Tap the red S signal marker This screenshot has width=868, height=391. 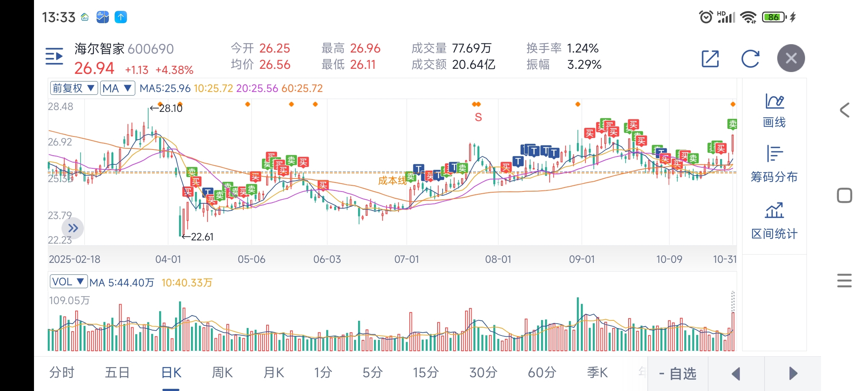[x=478, y=117]
